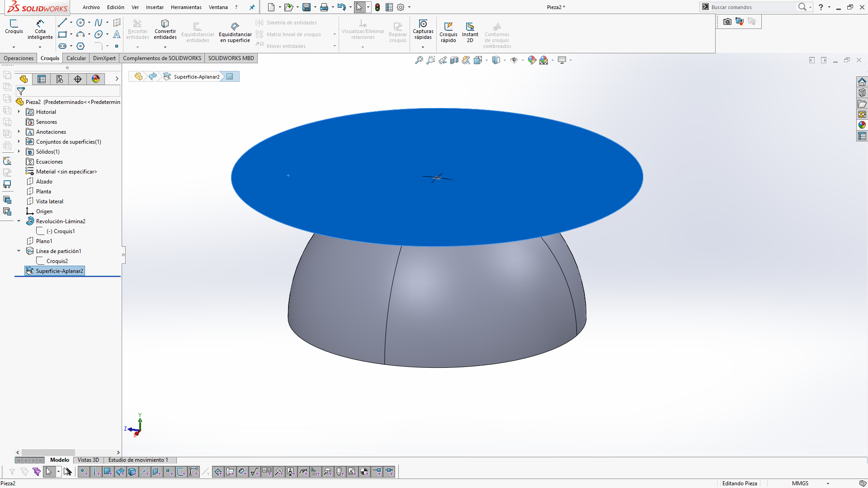Screen dimensions: 868x488
Task: Expand the Historial tree node
Action: tap(19, 112)
